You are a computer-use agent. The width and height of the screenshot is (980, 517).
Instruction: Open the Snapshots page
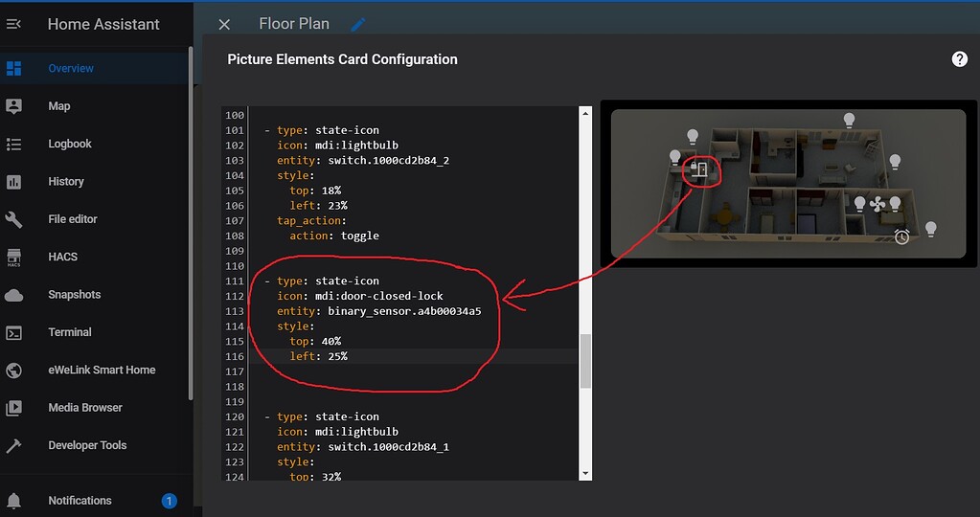(x=74, y=295)
